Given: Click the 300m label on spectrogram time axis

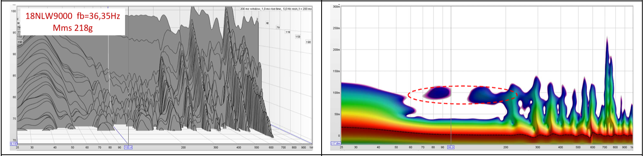Looking at the screenshot, I should [337, 7].
